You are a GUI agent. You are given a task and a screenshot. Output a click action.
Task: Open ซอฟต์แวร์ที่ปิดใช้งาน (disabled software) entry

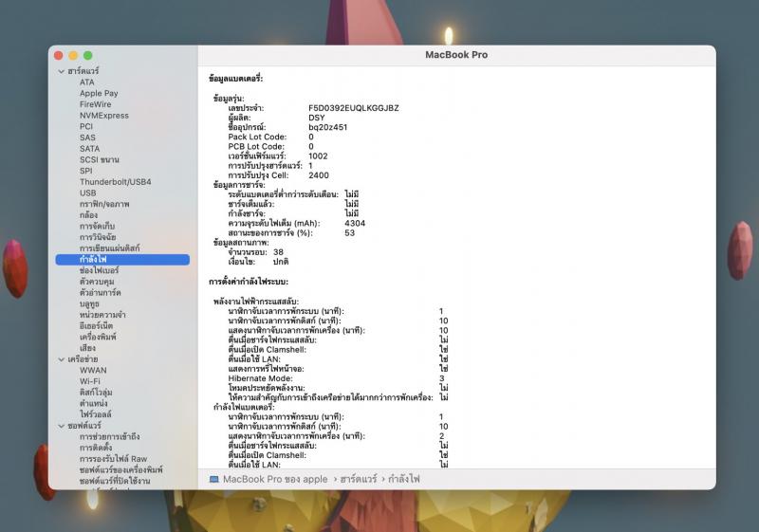click(115, 481)
